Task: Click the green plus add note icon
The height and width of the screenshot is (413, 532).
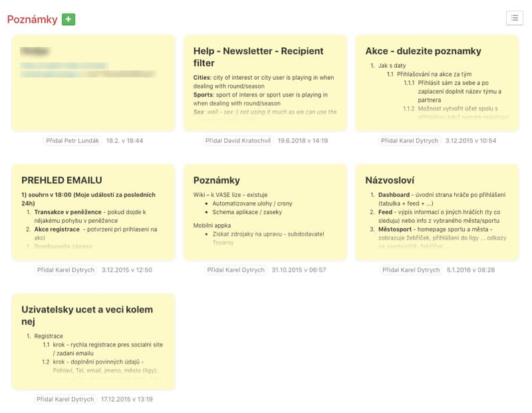Action: [x=68, y=19]
